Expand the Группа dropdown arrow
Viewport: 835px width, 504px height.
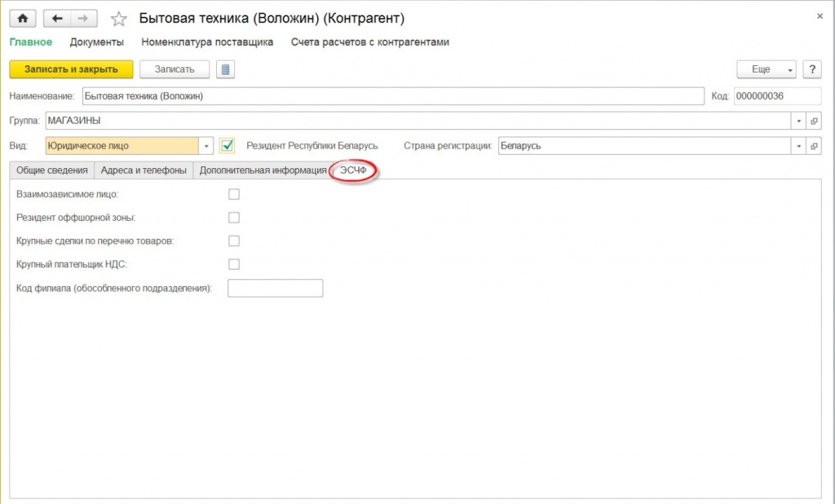[797, 121]
